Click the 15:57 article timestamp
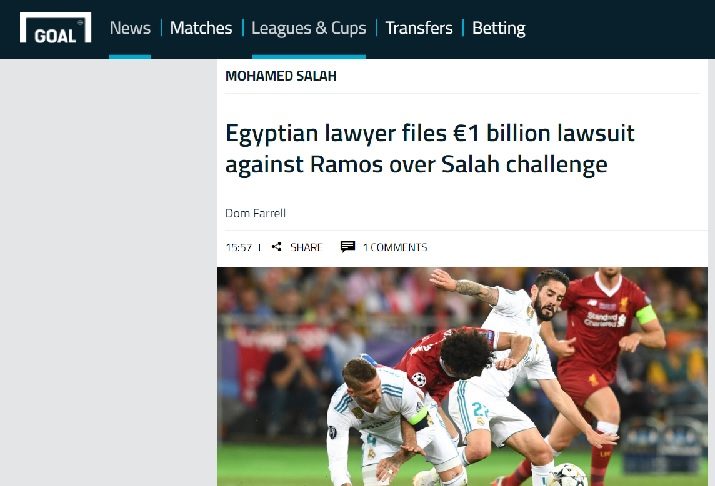 (x=239, y=247)
